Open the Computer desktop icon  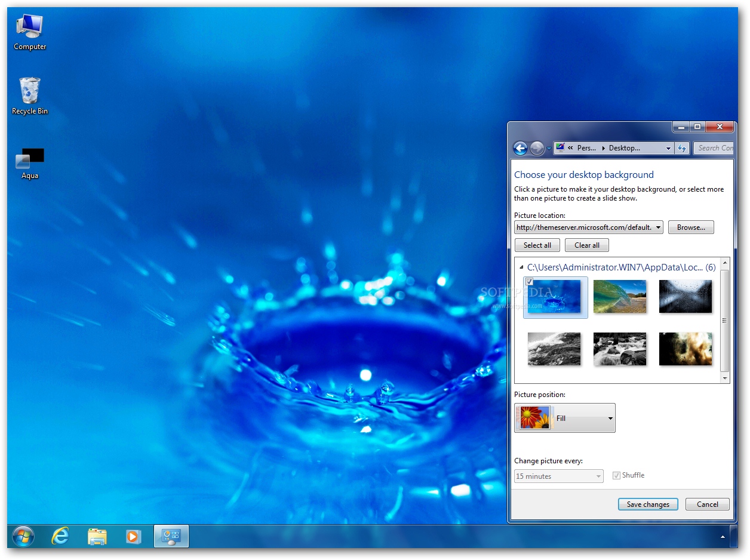tap(30, 32)
